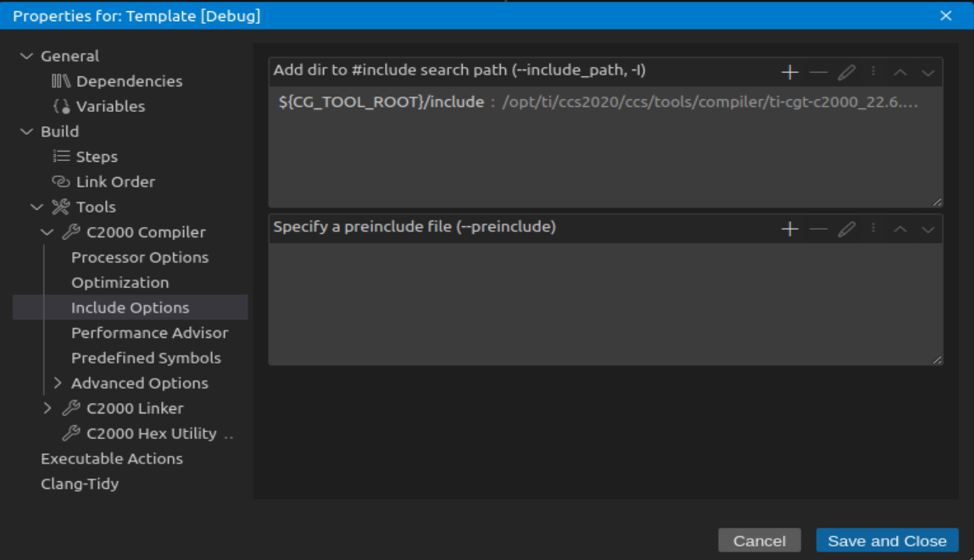Select C2000 Hex Utility item
Screen dimensions: 974x560
(x=152, y=434)
